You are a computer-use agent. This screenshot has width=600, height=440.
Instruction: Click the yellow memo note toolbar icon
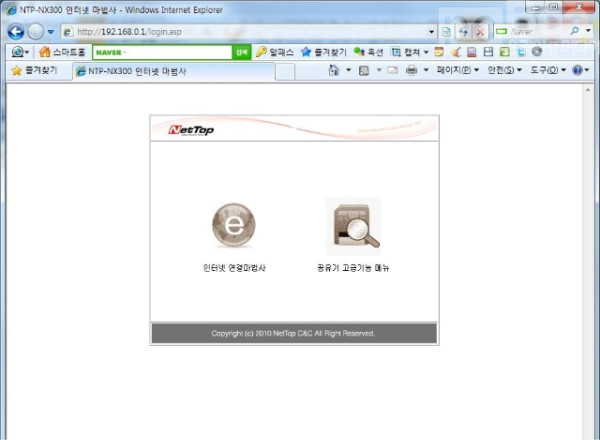click(x=439, y=52)
